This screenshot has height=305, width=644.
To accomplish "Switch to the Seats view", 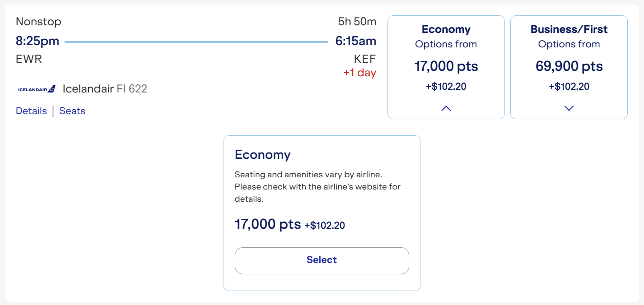I will [72, 111].
